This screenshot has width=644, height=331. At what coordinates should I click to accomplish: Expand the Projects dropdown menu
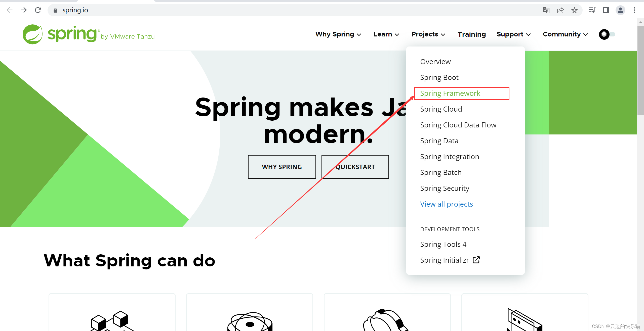(428, 34)
